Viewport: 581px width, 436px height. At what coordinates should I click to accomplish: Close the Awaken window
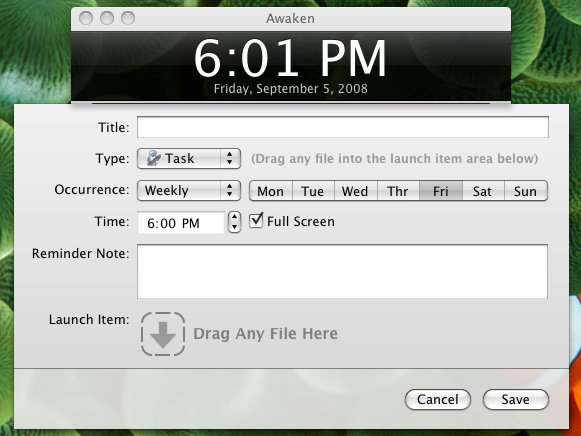pos(86,18)
